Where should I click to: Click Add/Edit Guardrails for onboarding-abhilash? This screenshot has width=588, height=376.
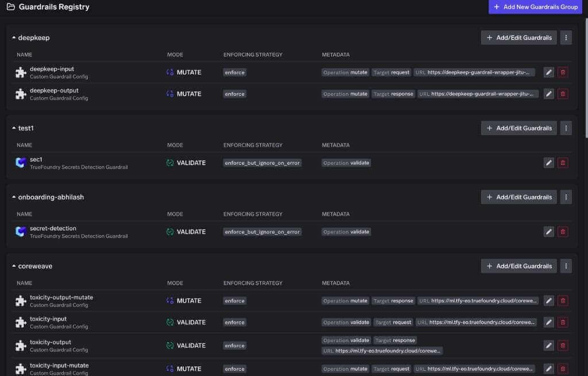click(519, 197)
